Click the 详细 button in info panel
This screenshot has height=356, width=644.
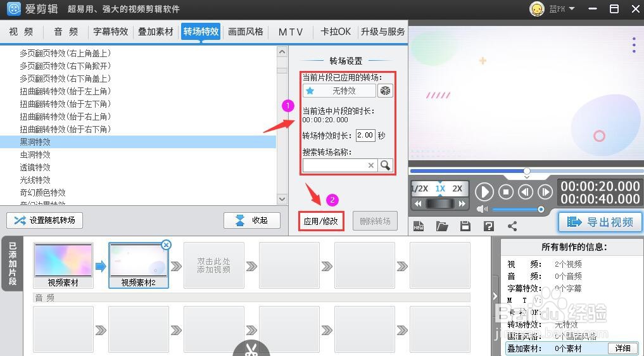tap(622, 348)
